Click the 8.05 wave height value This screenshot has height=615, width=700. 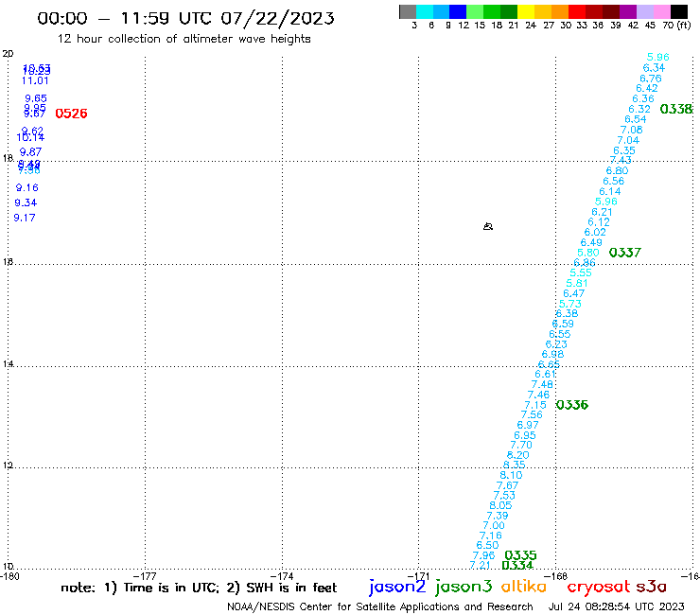coord(500,505)
